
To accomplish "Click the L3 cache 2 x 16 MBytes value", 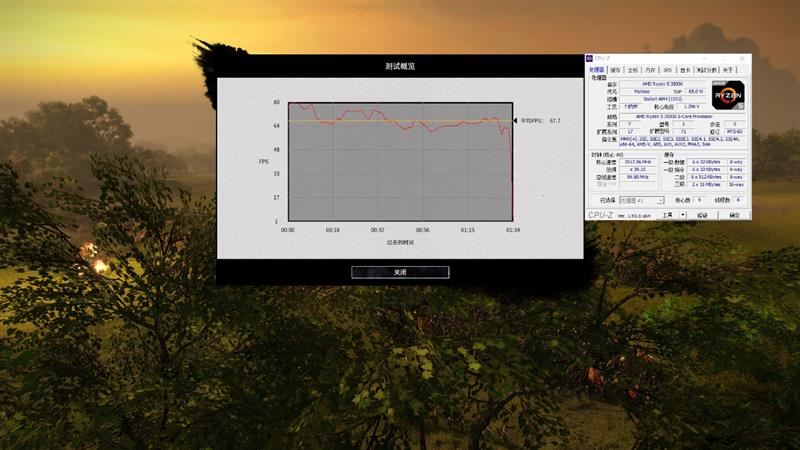I will click(x=706, y=185).
